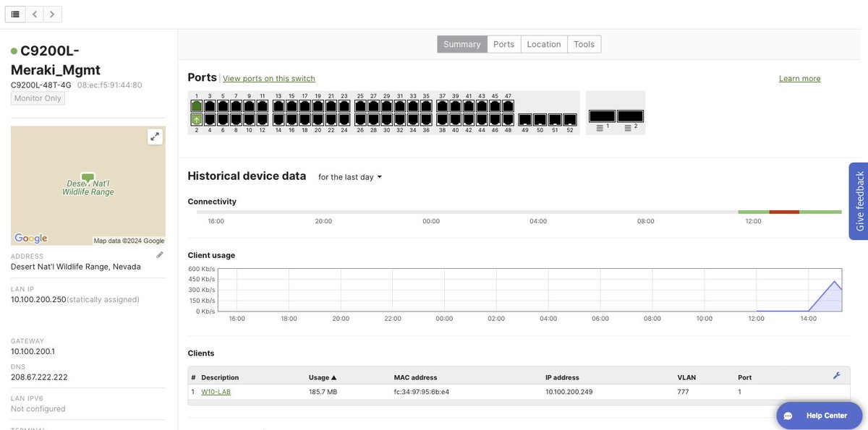
Task: Open clients table column settings wrench
Action: 837,376
